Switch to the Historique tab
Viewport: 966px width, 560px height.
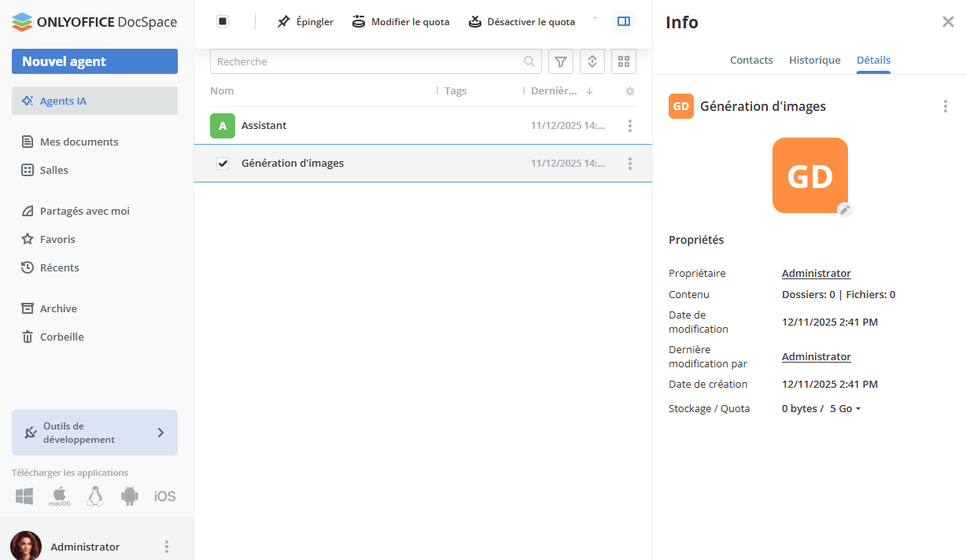point(814,61)
